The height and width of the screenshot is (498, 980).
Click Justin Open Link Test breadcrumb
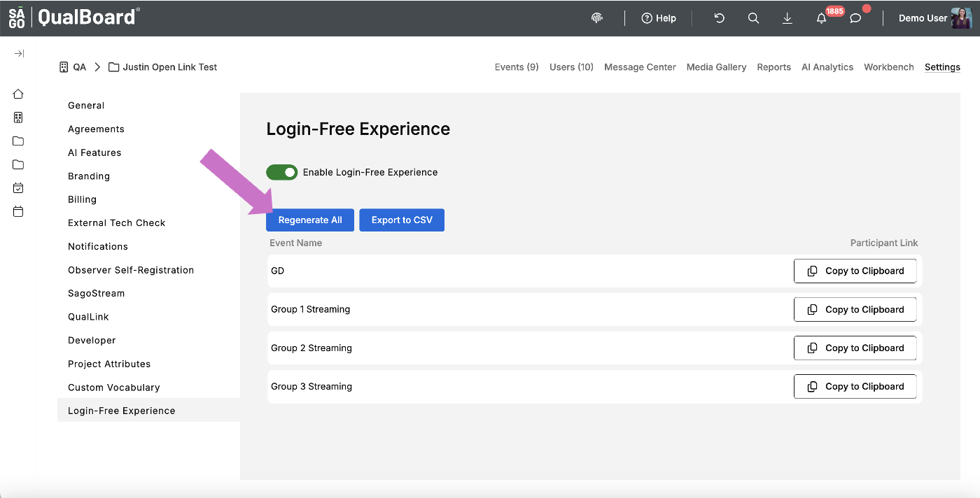pyautogui.click(x=162, y=67)
